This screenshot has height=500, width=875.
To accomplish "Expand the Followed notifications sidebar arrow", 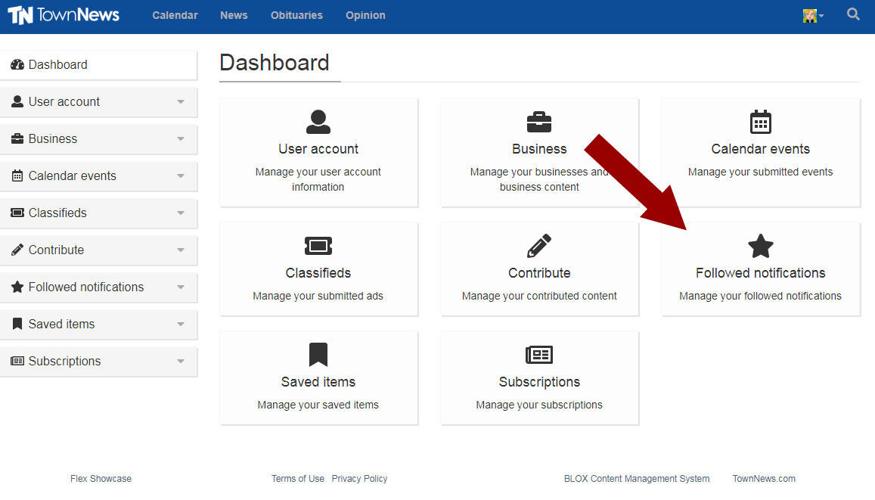I will (180, 287).
